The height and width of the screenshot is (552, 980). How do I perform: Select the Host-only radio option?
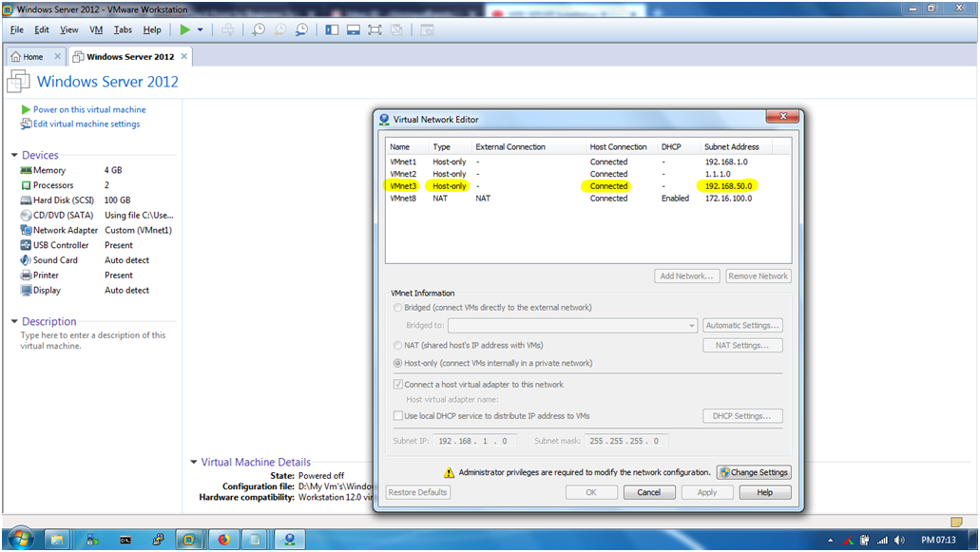click(x=397, y=363)
